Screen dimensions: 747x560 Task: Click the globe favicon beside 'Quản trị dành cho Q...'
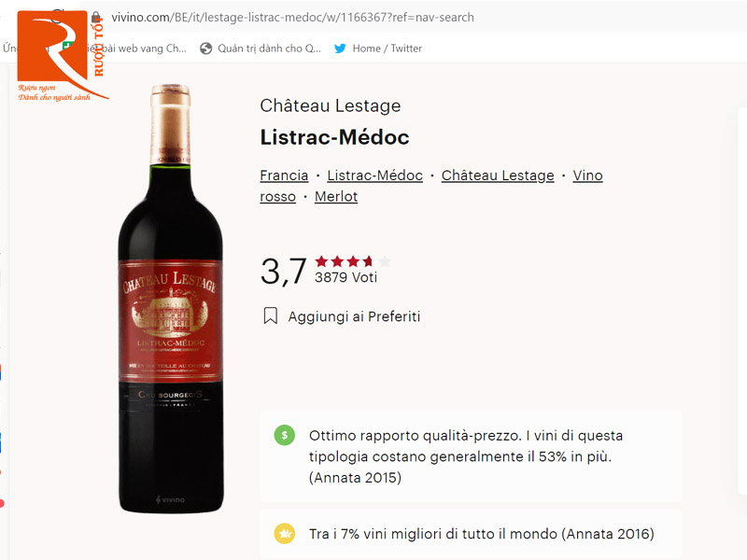204,47
